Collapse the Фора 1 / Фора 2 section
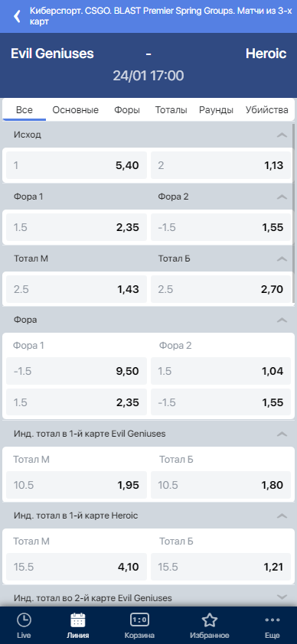This screenshot has width=297, height=644. (x=282, y=197)
